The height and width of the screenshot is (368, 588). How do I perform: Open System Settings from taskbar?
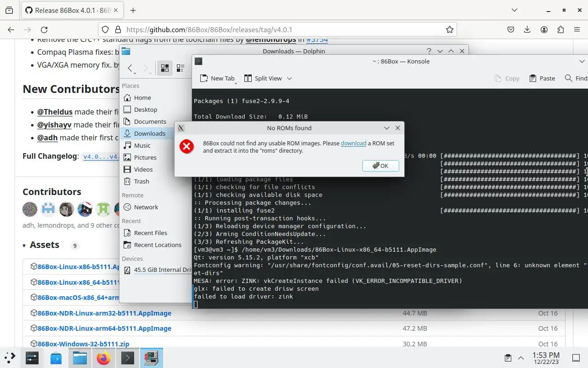32,357
